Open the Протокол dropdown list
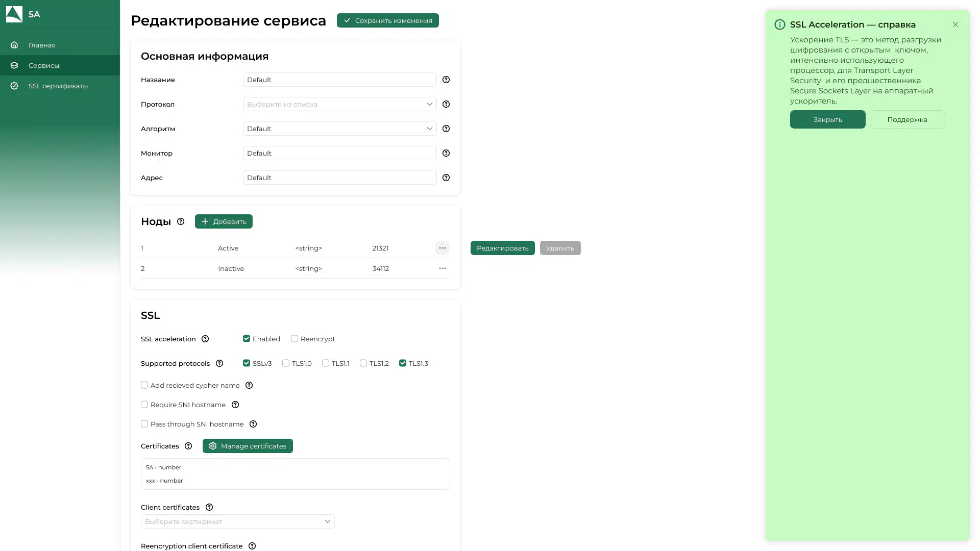Screen dimensions: 980x551 tap(339, 104)
